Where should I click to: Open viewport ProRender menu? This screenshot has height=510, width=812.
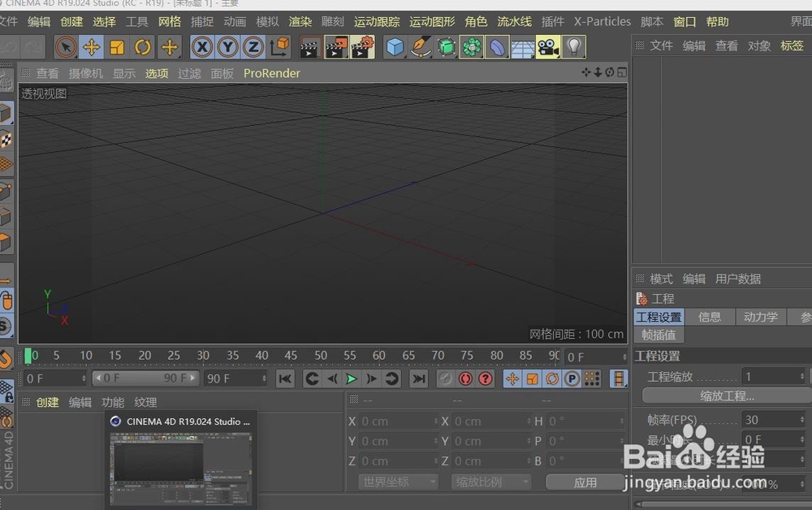(272, 73)
